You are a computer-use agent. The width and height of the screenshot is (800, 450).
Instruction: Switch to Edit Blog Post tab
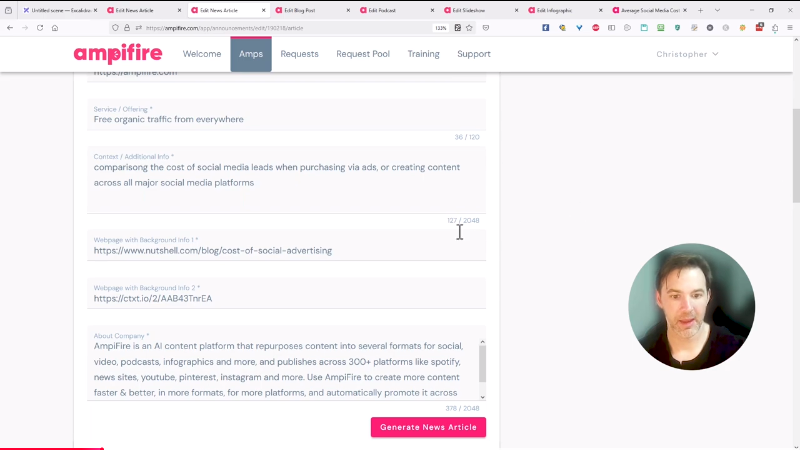click(312, 10)
